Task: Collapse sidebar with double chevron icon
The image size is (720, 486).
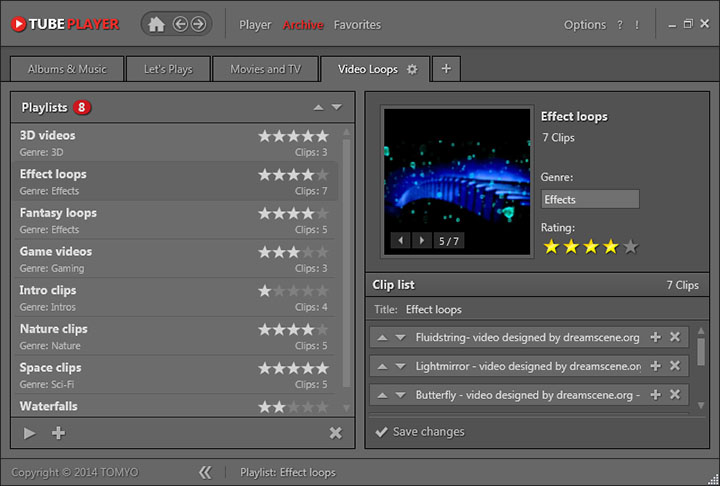Action: coord(205,472)
